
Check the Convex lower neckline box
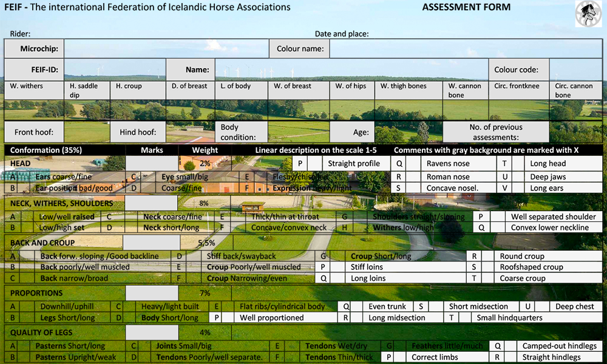[x=498, y=227]
